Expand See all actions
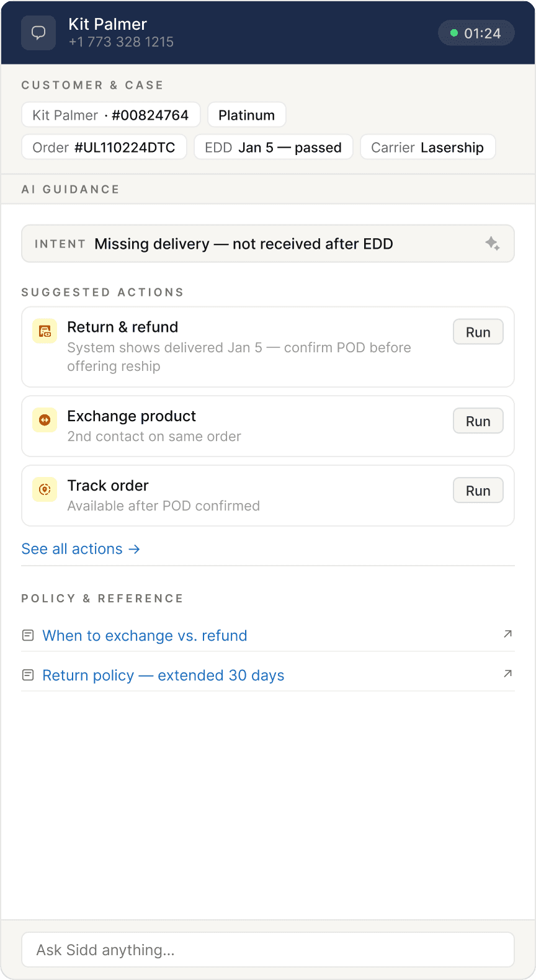Image resolution: width=536 pixels, height=980 pixels. (81, 549)
